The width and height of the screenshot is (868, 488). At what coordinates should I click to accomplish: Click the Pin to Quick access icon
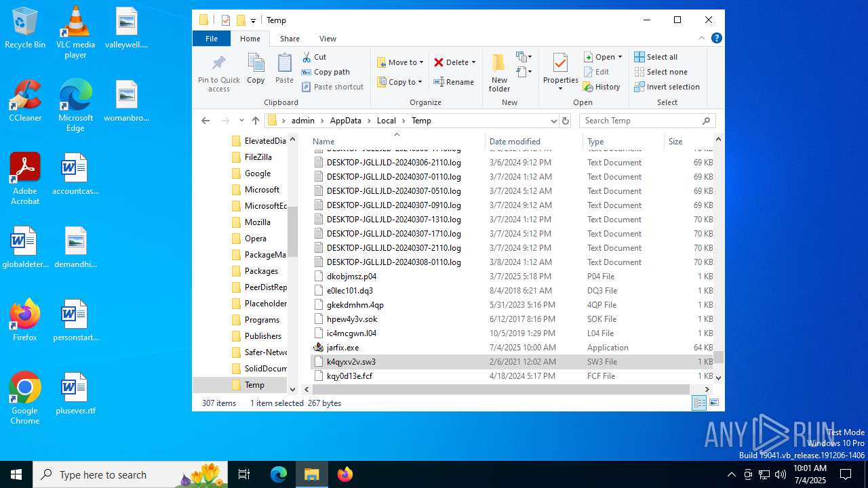coord(218,73)
